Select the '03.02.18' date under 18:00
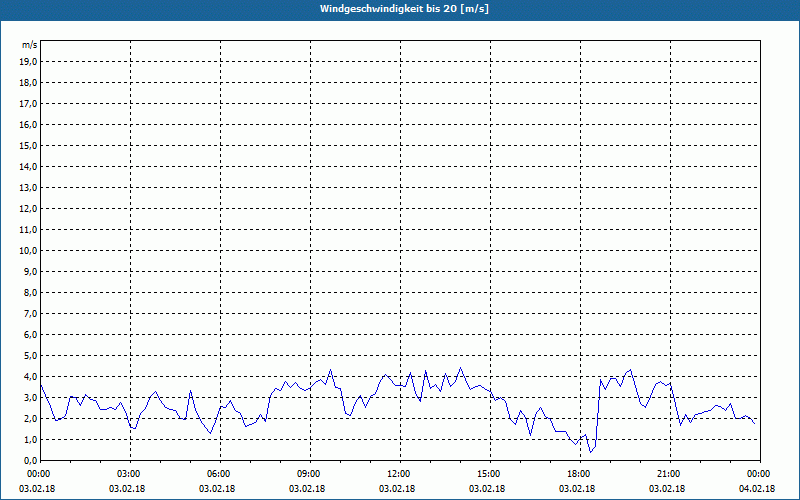Screen dimensions: 800x500 pos(577,488)
